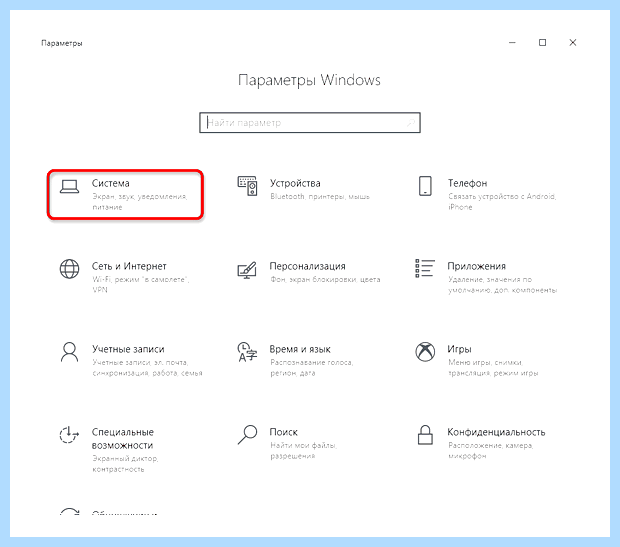Click 'Меню игры, снимки, трансляция' description

point(493,367)
